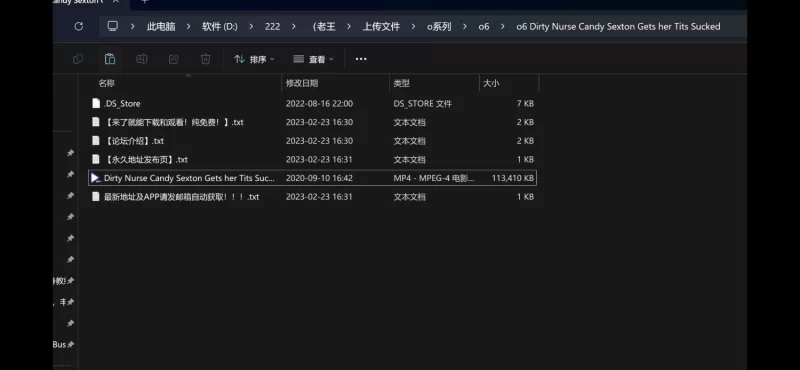Click the refresh icon in address bar
The image size is (800, 370).
[x=79, y=27]
